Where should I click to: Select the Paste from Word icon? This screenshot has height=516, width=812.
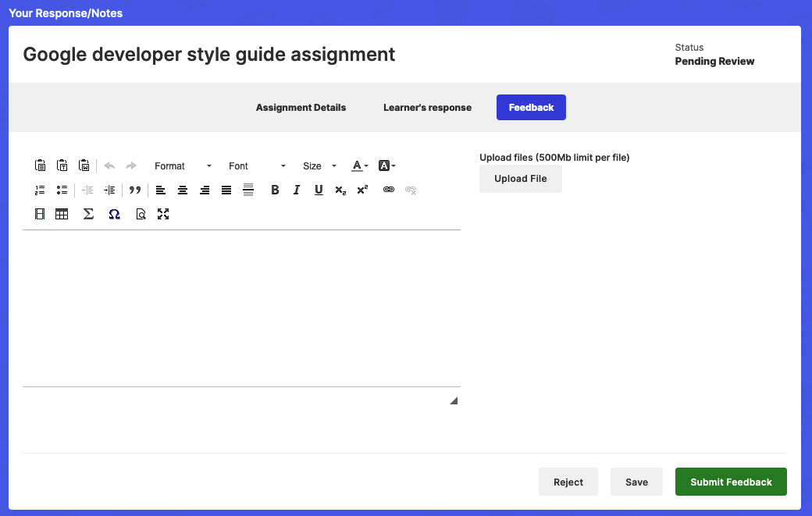pyautogui.click(x=84, y=165)
